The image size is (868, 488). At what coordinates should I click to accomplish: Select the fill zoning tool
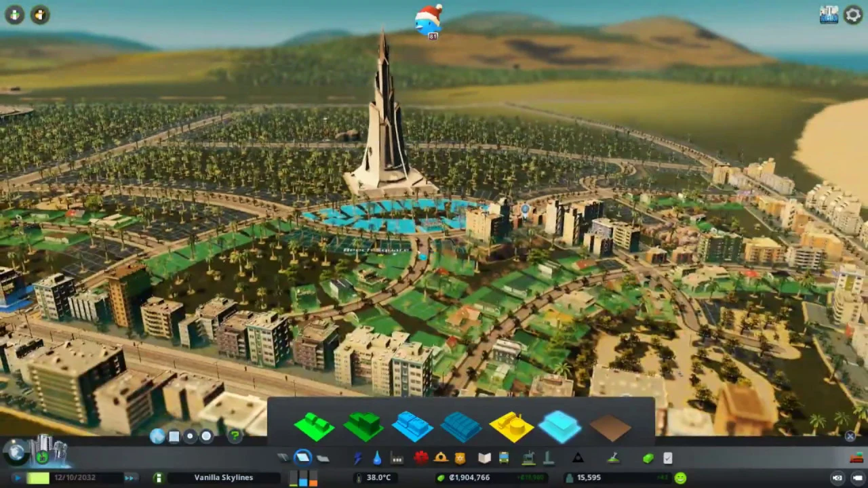coord(157,437)
